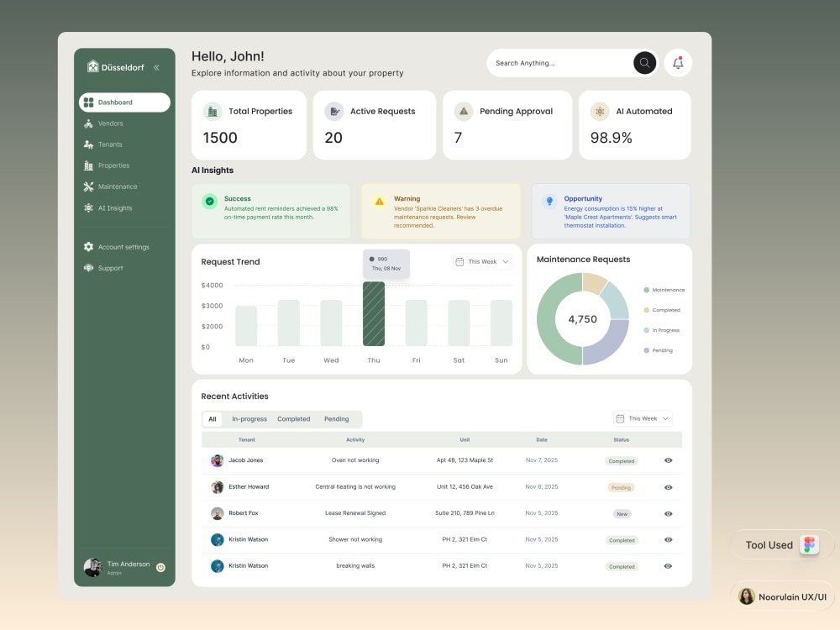Click calendar icon in Recent Activities dropdown
The height and width of the screenshot is (630, 840).
coord(620,418)
